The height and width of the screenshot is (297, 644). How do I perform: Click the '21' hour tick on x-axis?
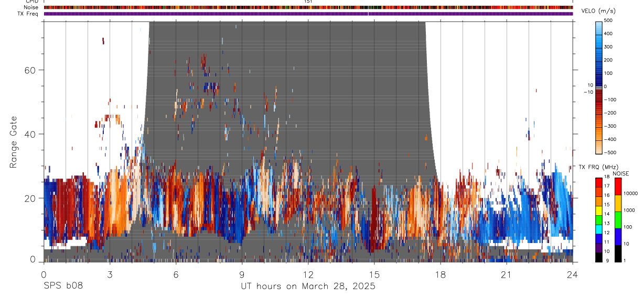click(x=506, y=274)
